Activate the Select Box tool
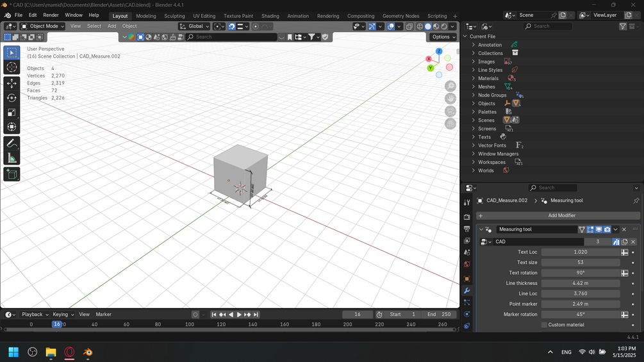Screen dimensions: 644x362 tap(12, 53)
